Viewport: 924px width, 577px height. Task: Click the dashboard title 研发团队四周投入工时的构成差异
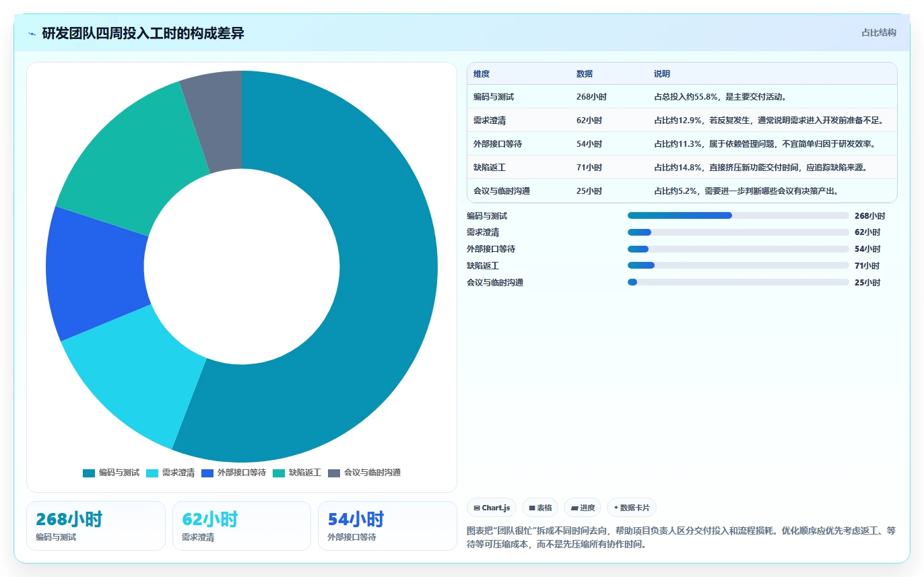point(143,33)
